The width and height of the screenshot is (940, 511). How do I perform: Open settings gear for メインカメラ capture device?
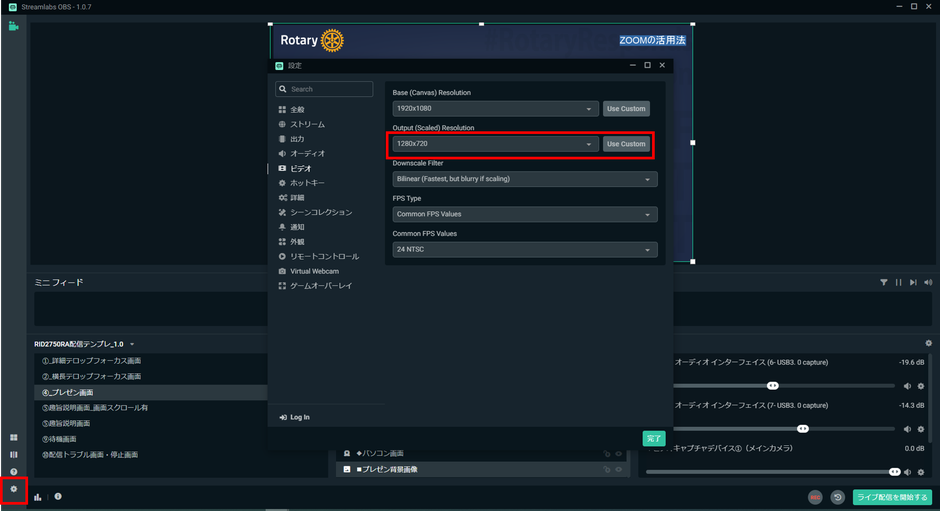(921, 472)
